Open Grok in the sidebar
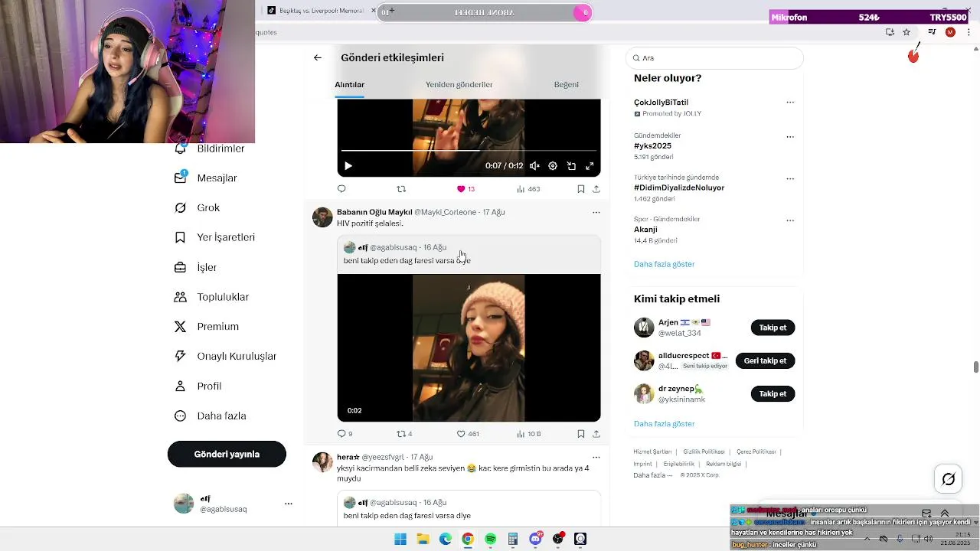980x551 pixels. 198,207
